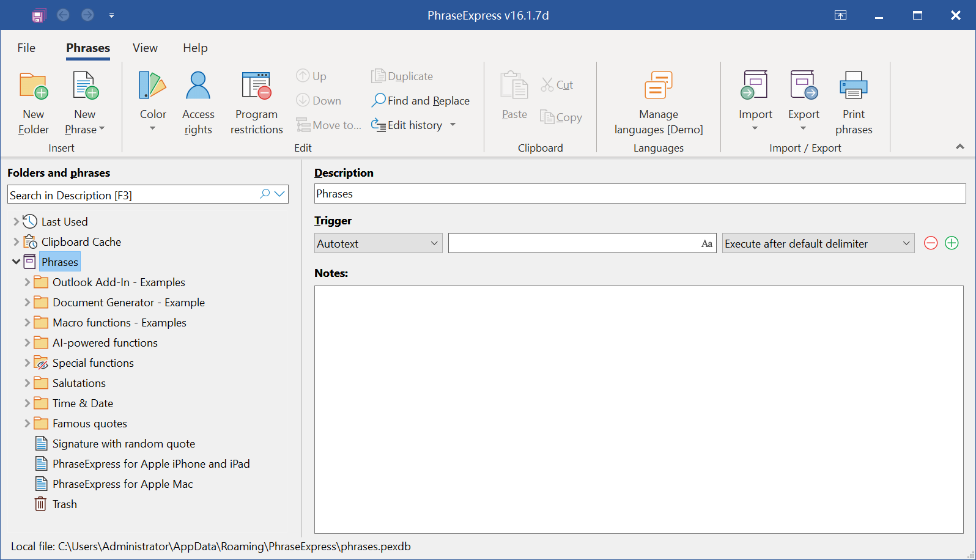
Task: Click the Up arrow button
Action: [311, 76]
